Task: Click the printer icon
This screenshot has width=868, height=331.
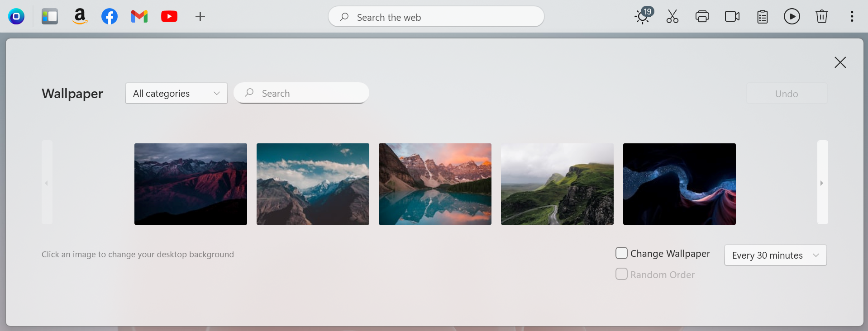Action: pyautogui.click(x=702, y=17)
